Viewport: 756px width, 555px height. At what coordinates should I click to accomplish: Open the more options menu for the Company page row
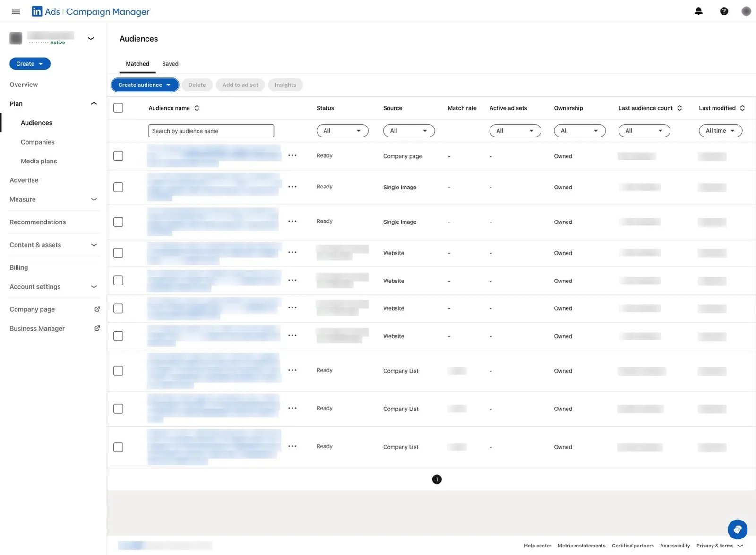[x=292, y=155]
